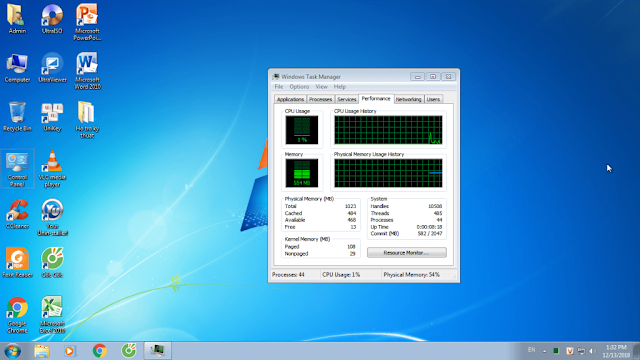The width and height of the screenshot is (640, 360).
Task: Click the volume speaker tray icon
Action: coord(593,351)
